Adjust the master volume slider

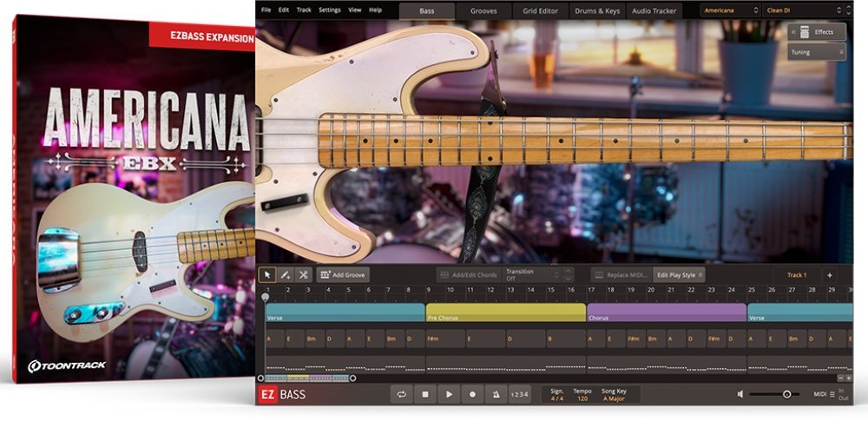coord(786,394)
